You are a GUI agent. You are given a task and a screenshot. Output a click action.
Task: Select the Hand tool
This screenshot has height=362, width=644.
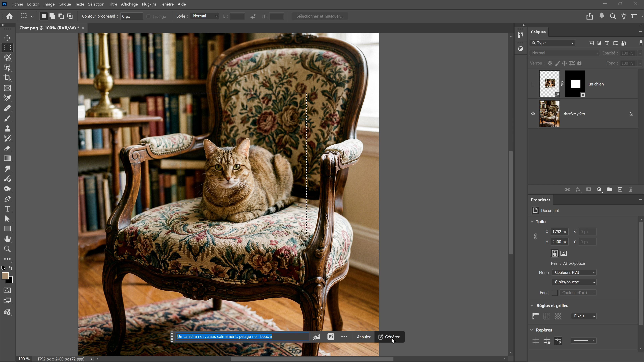(7, 239)
